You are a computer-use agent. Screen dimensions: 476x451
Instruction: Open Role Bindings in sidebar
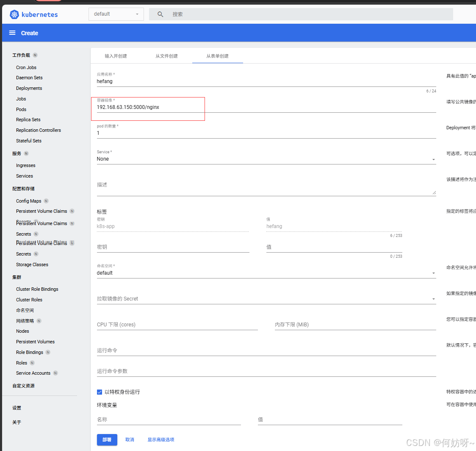30,352
